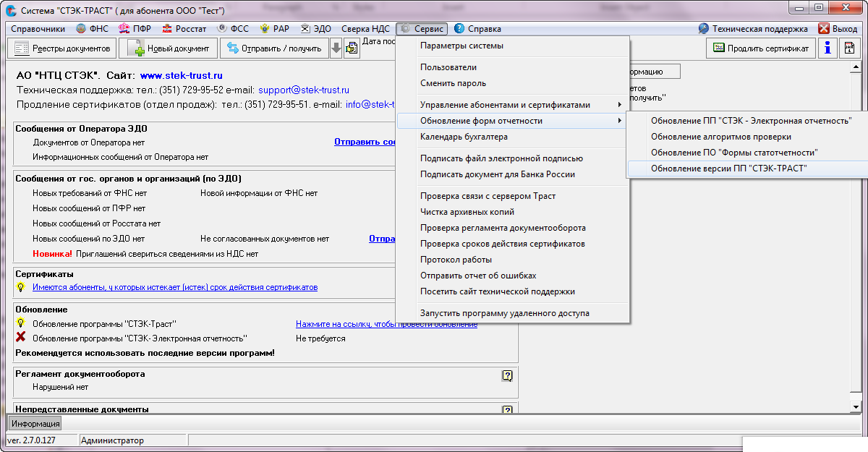
Task: Open the ПФР menu
Action: pyautogui.click(x=135, y=29)
